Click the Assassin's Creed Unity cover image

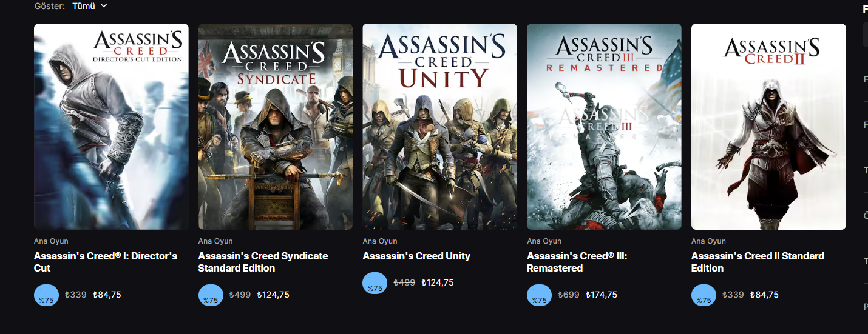[x=439, y=127]
